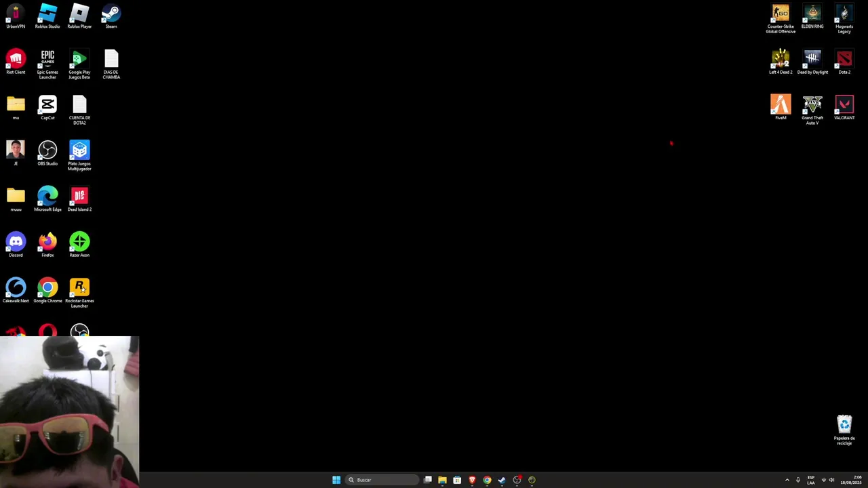This screenshot has height=488, width=868.
Task: Open the OBS Studio desktop shortcut
Action: pyautogui.click(x=47, y=153)
